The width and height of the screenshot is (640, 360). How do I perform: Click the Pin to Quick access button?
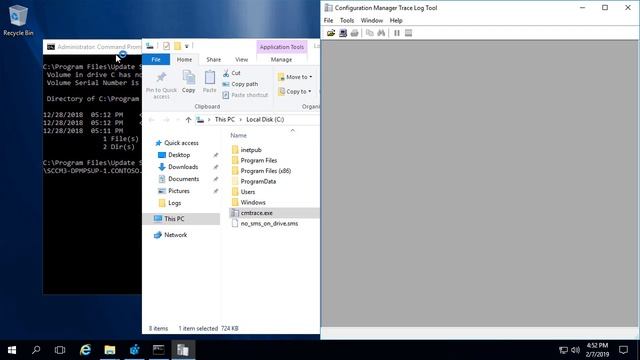pyautogui.click(x=161, y=85)
